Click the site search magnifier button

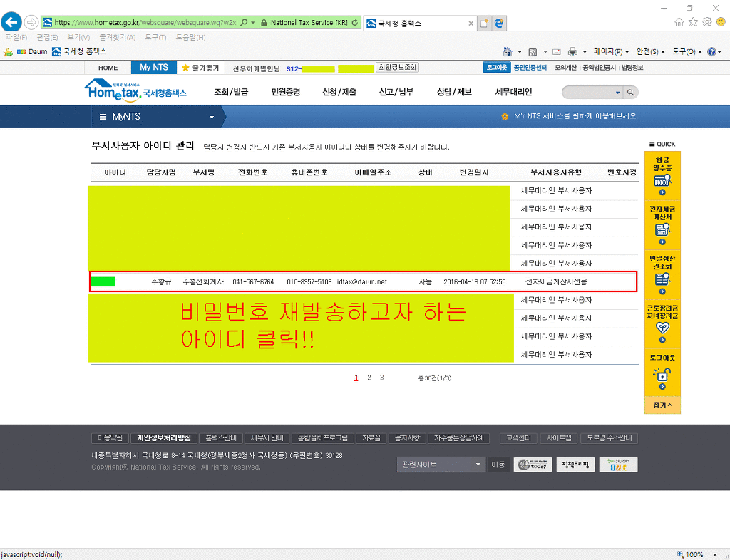coord(630,93)
